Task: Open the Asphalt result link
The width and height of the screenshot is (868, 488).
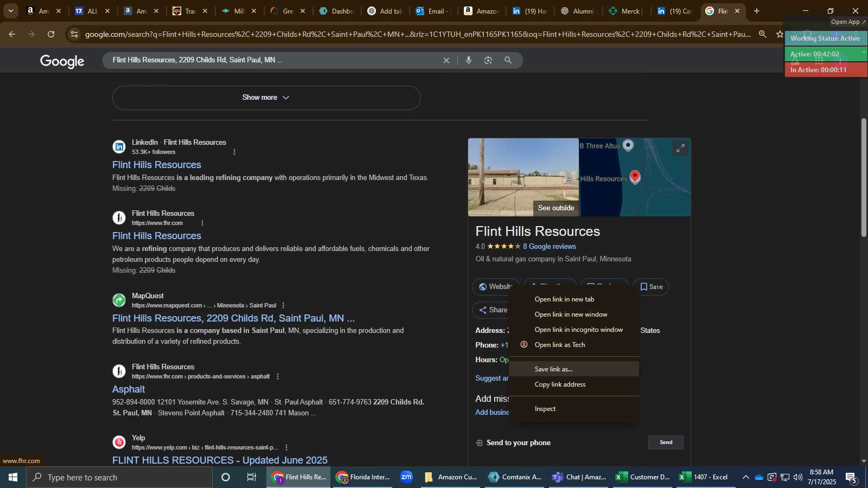Action: click(x=129, y=389)
